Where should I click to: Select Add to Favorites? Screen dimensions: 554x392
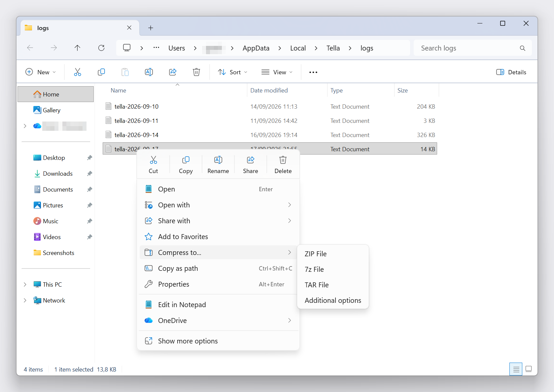tap(218, 237)
